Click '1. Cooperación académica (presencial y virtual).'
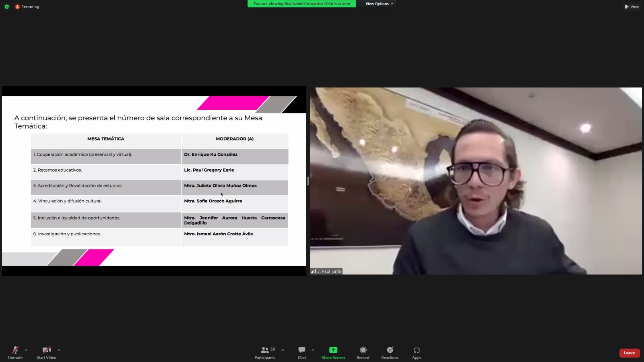Image resolution: width=644 pixels, height=362 pixels. click(83, 154)
